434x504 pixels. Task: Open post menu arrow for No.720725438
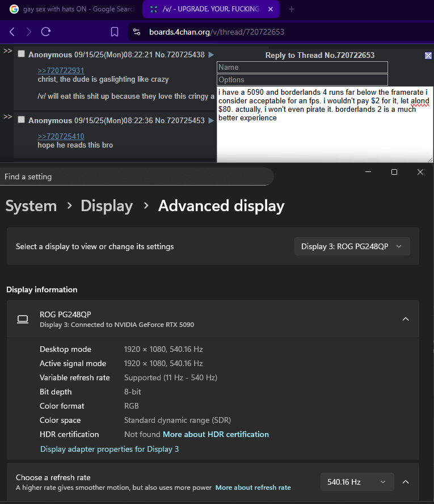click(211, 54)
